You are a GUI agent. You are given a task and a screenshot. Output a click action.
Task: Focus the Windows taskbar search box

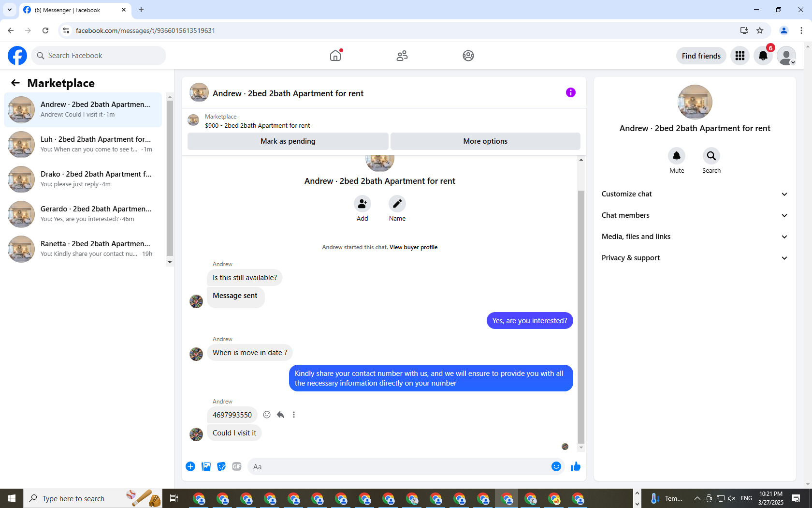(x=92, y=498)
